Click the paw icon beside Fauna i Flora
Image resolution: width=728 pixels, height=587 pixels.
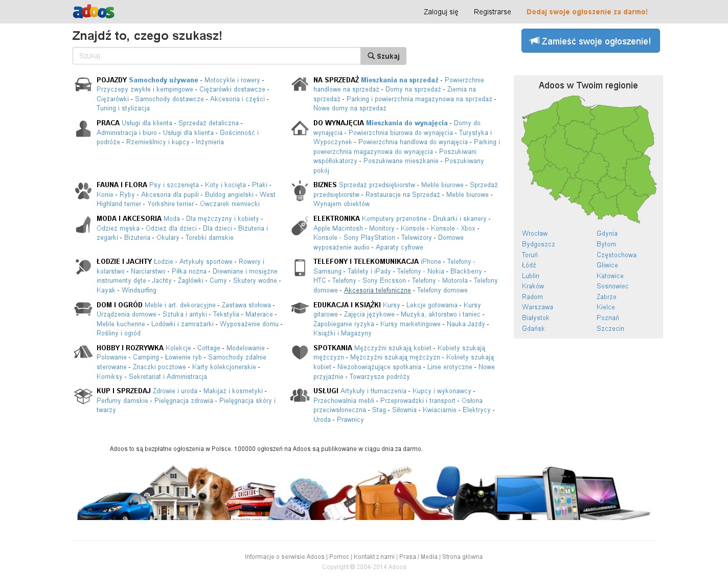coord(83,191)
